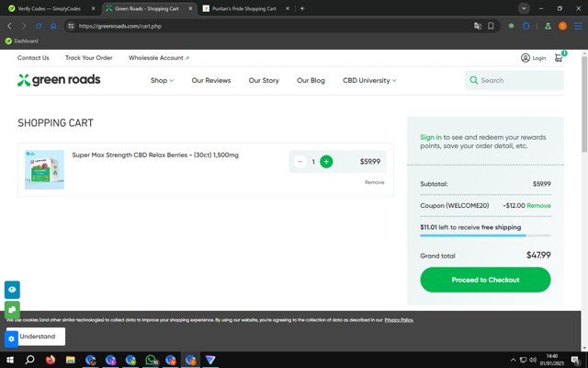Click the green dot extension icon
Screen dimensions: 588x368
[x=511, y=26]
